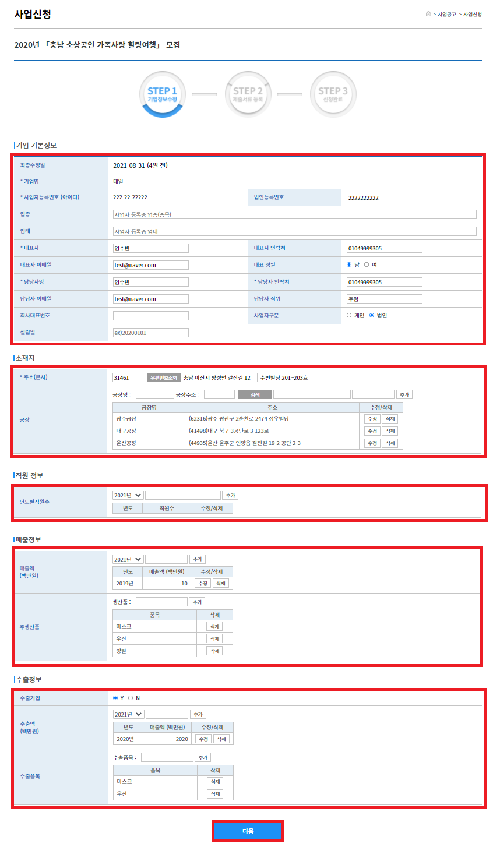Click the 설립일 date field
The width and height of the screenshot is (500, 868).
[151, 333]
